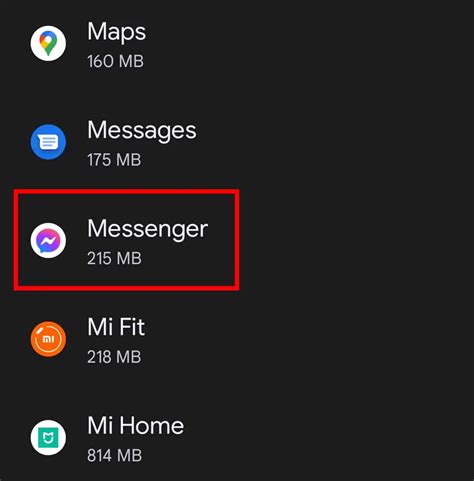Click the 218 MB size text

tap(114, 357)
